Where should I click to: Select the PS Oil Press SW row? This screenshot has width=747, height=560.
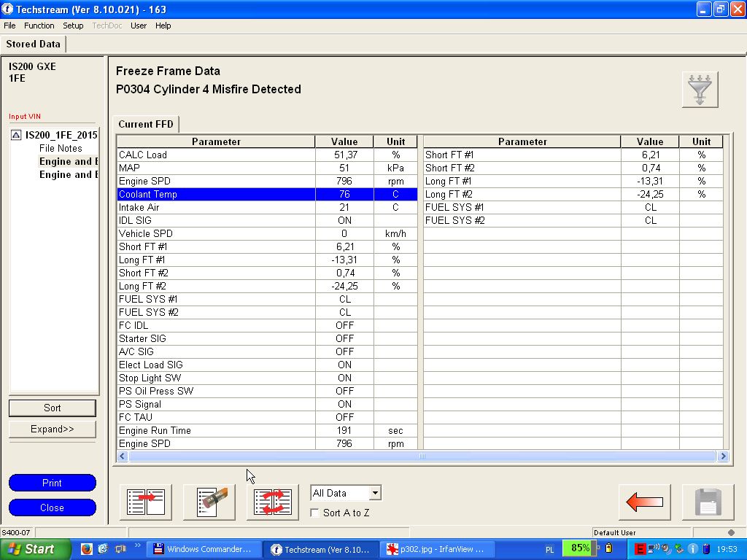[267, 392]
